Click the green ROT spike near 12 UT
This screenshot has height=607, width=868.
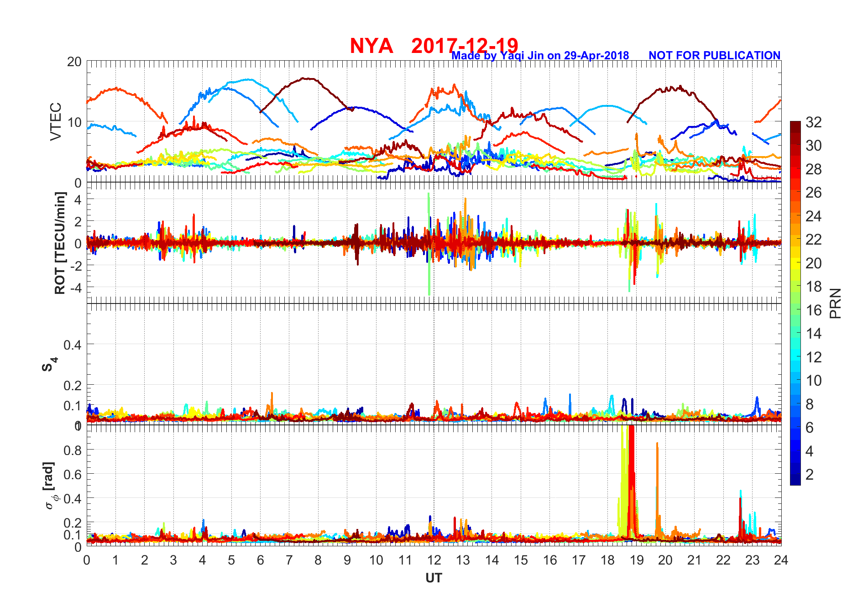[x=429, y=244]
